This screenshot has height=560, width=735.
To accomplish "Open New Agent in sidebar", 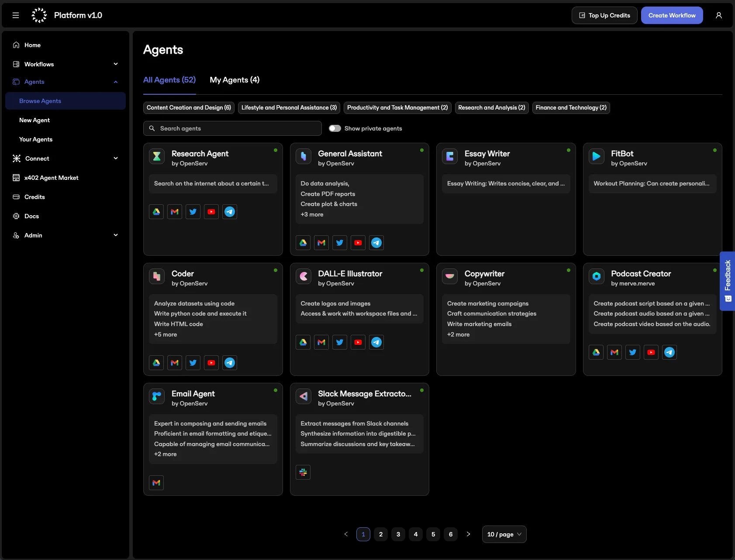I will tap(66, 120).
